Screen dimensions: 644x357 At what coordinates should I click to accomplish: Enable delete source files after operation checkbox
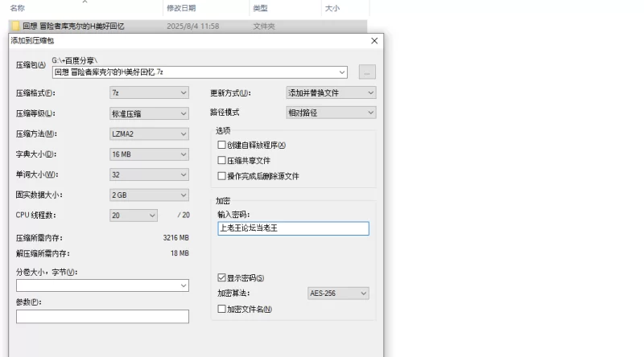point(222,176)
